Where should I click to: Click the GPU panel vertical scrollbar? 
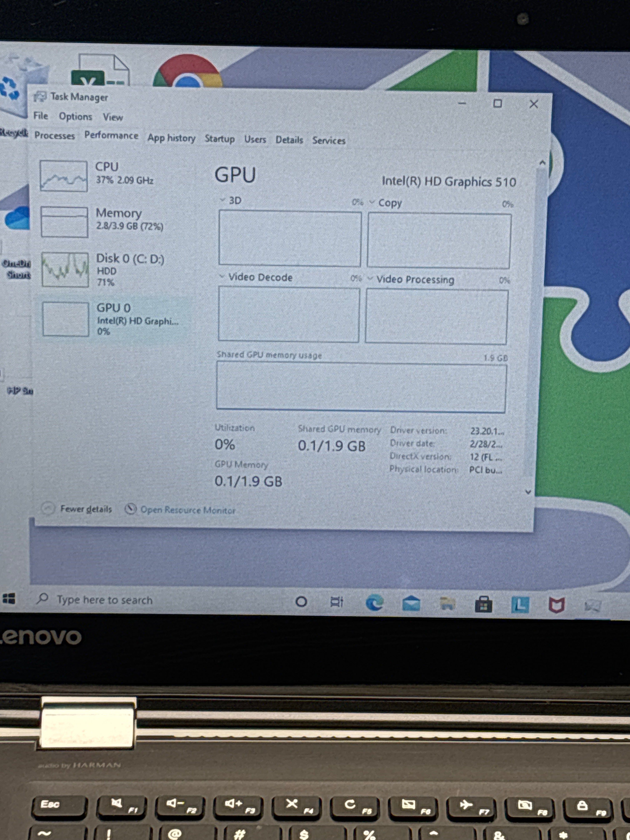coord(535,323)
